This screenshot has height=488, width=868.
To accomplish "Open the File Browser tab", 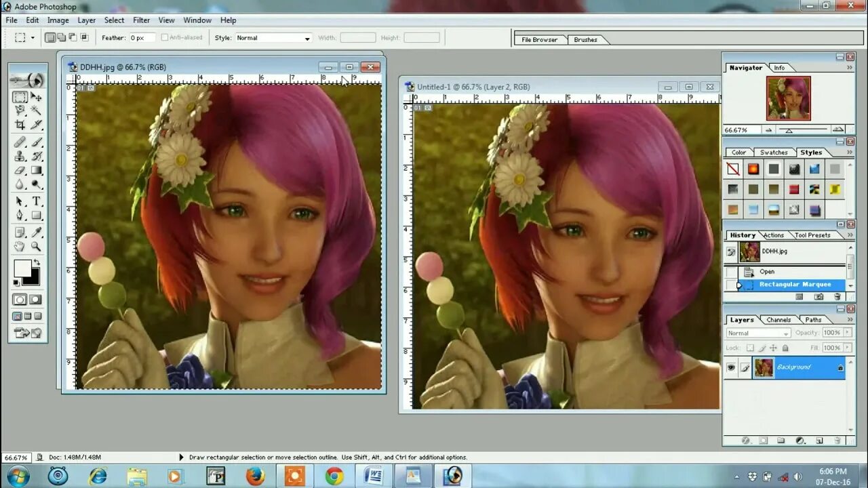I will [x=539, y=40].
